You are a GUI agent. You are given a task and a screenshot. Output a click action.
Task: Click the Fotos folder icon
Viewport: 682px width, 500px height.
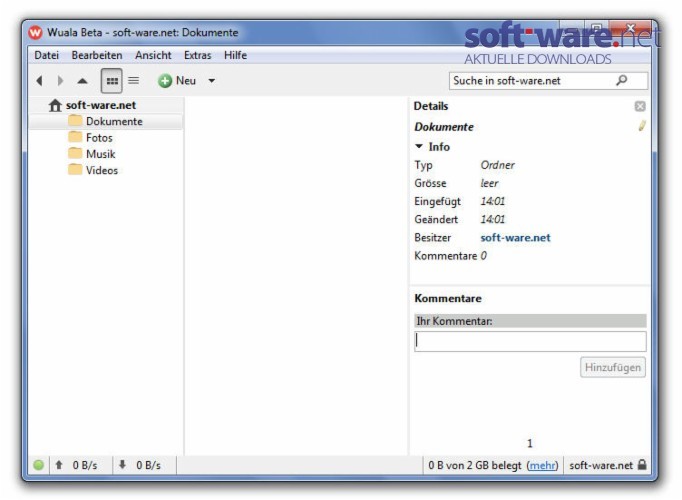click(75, 137)
